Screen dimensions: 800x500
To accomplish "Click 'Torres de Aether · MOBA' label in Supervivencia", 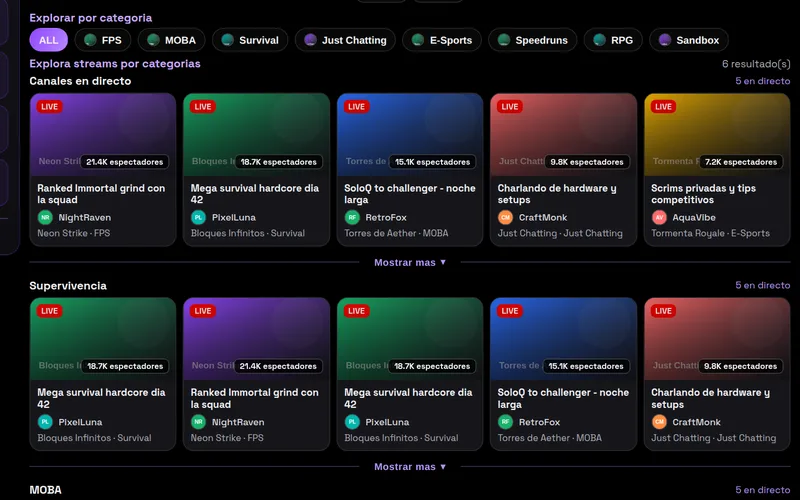I will point(549,438).
